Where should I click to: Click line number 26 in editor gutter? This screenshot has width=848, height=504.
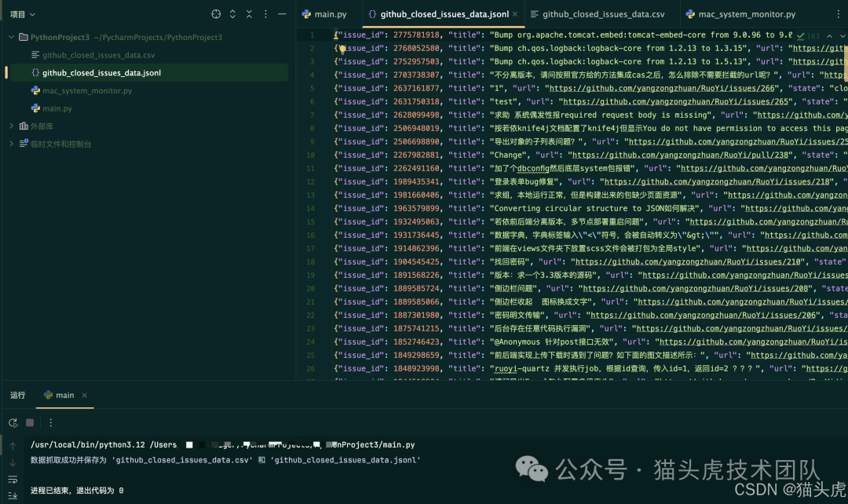click(310, 369)
